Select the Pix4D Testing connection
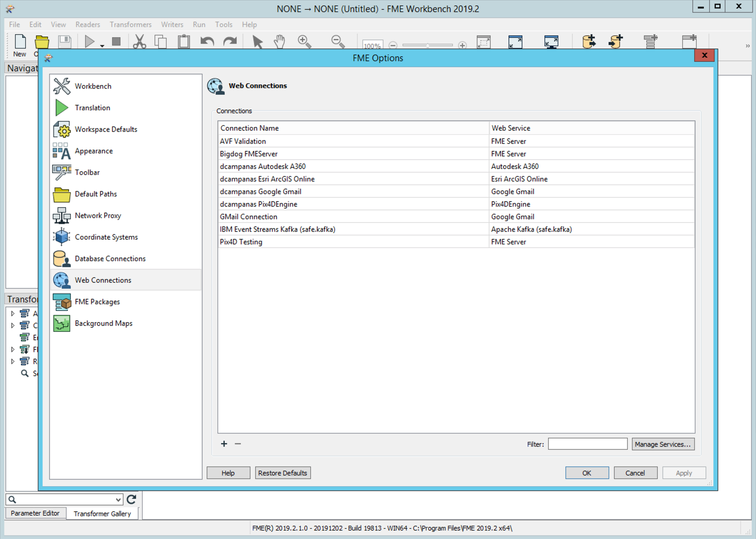Image resolution: width=756 pixels, height=539 pixels. [456, 242]
